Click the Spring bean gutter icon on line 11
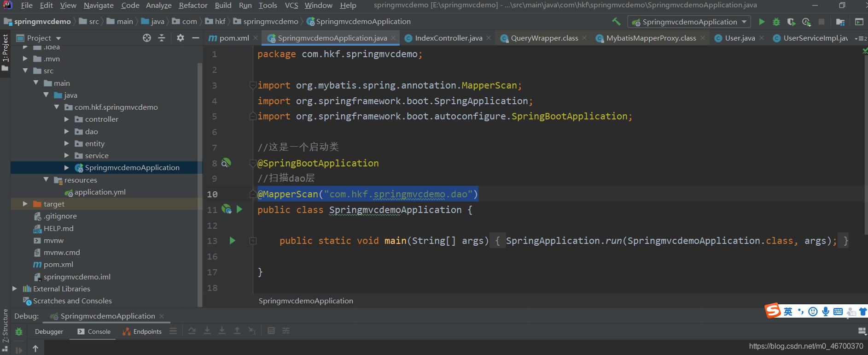This screenshot has height=355, width=868. coord(227,209)
